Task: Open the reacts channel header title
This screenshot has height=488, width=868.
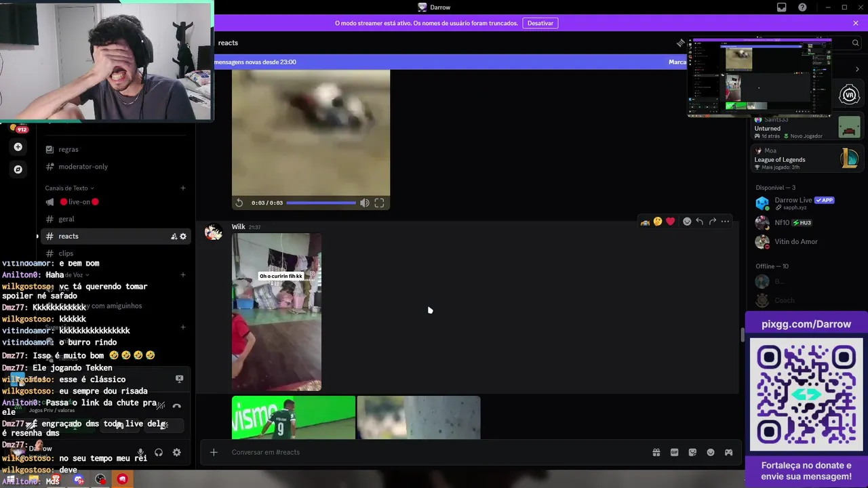Action: tap(228, 43)
